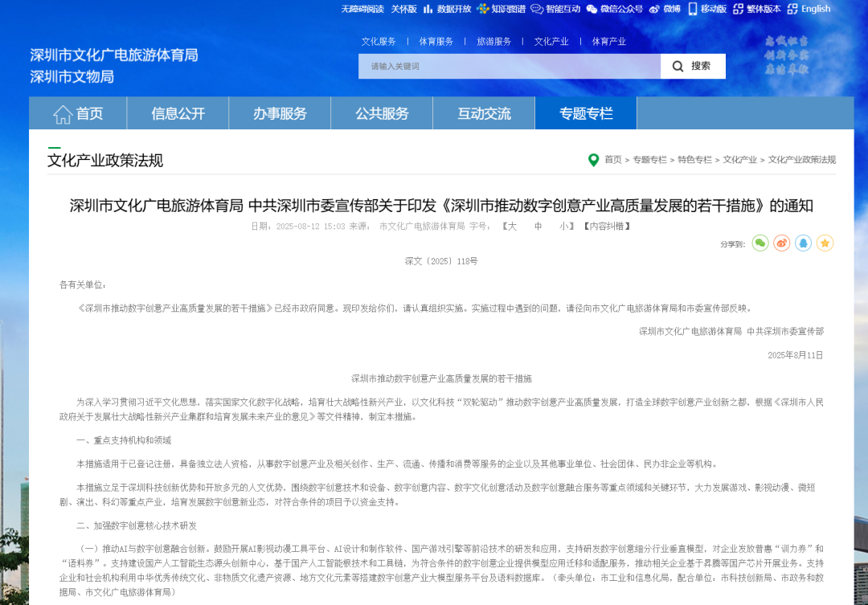Set font size to 中
Screen dimensions: 868x605
tap(538, 227)
